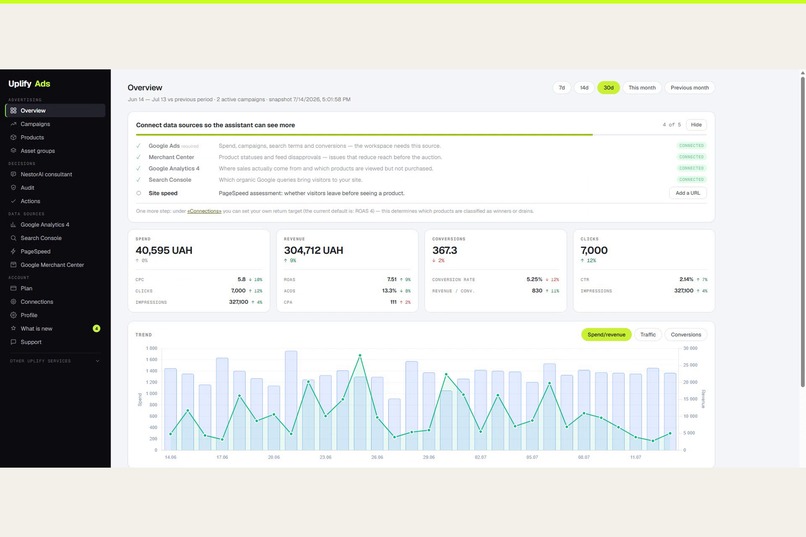This screenshot has width=806, height=537.
Task: Go to the Plan page
Action: coord(56,288)
